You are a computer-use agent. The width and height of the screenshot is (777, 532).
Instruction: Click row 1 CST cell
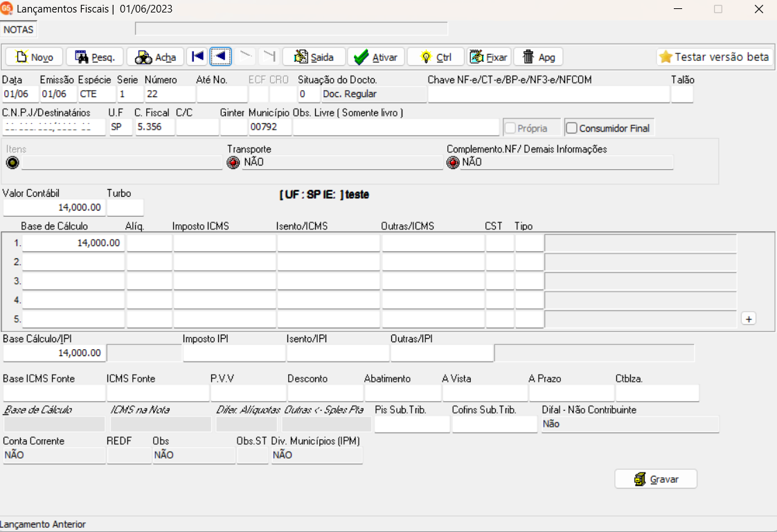pyautogui.click(x=499, y=243)
